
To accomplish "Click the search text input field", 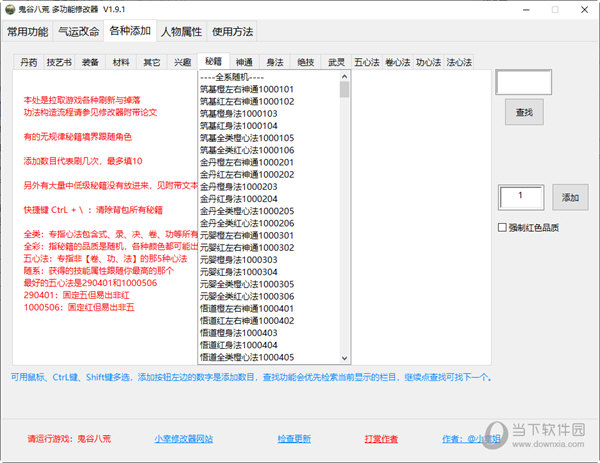I will pyautogui.click(x=523, y=82).
